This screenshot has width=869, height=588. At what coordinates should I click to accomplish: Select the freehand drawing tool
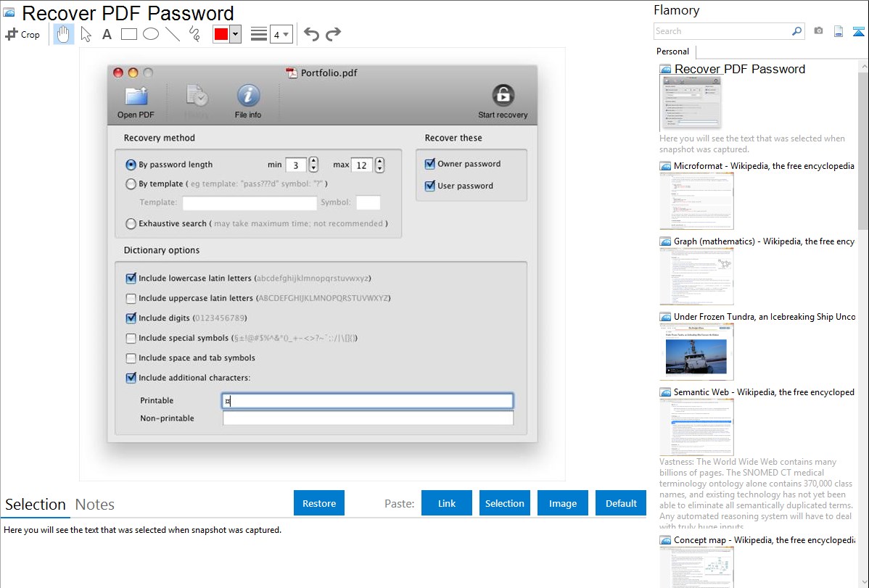194,34
